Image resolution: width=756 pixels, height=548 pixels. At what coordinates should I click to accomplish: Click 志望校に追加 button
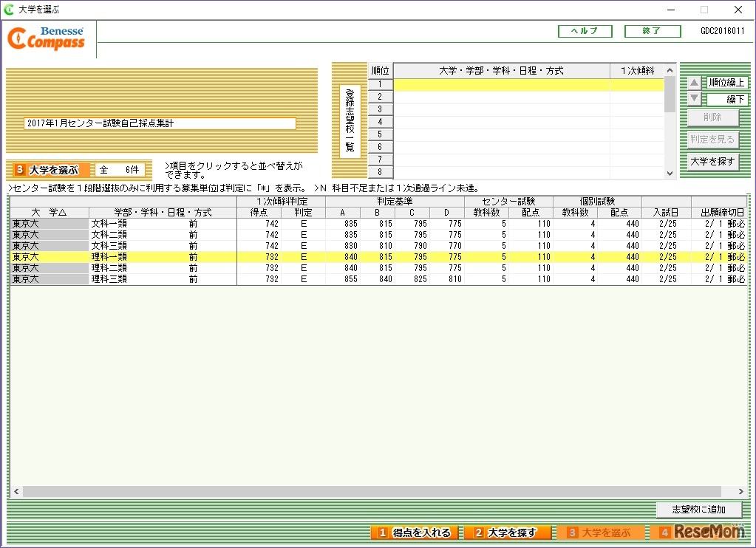click(x=698, y=509)
